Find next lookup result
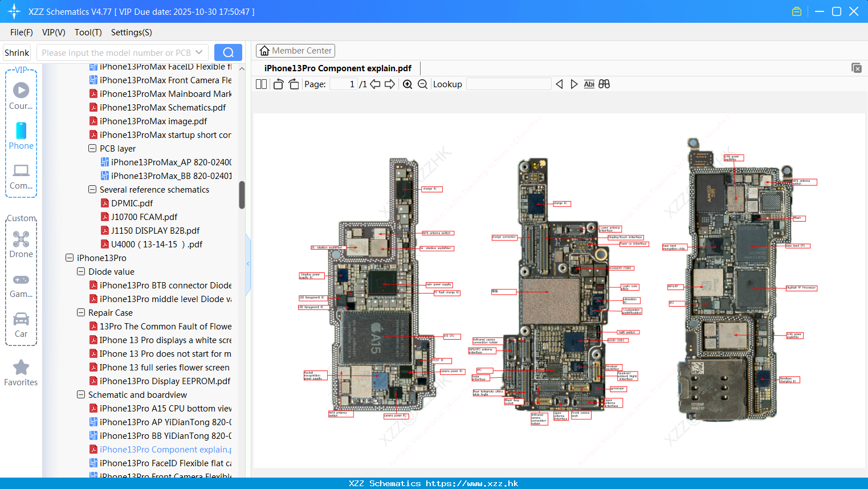Screen dimensions: 868x489 [x=574, y=84]
